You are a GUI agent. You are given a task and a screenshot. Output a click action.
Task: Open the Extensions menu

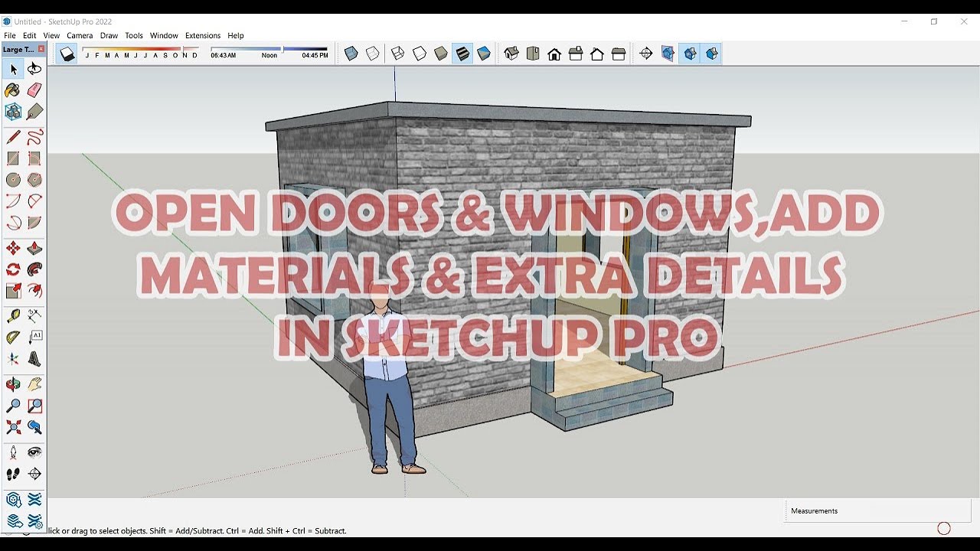(x=203, y=35)
